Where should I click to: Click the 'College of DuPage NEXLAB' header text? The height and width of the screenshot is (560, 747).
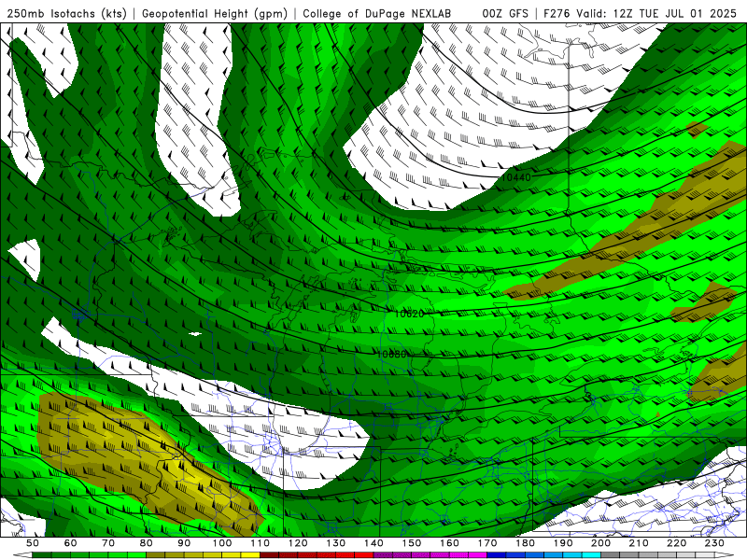(x=376, y=13)
